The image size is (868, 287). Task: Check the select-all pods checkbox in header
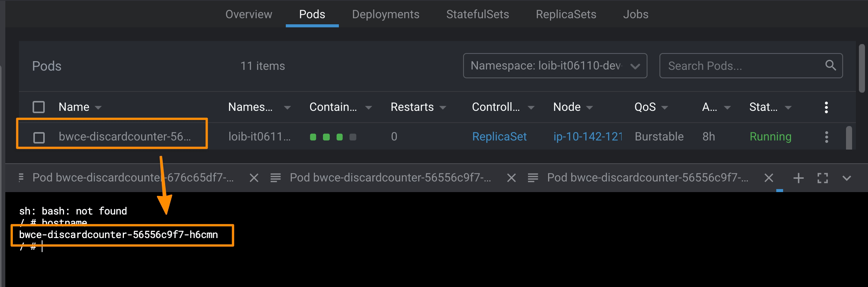tap(38, 107)
